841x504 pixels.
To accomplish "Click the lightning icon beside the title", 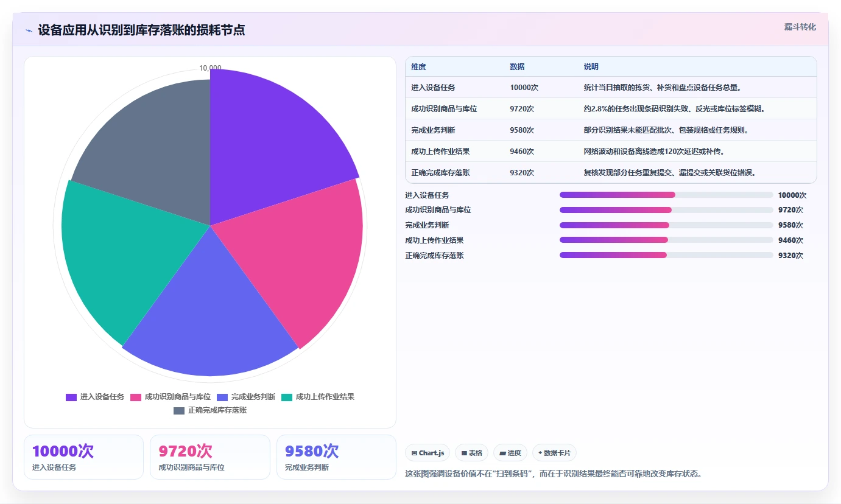I will [29, 30].
